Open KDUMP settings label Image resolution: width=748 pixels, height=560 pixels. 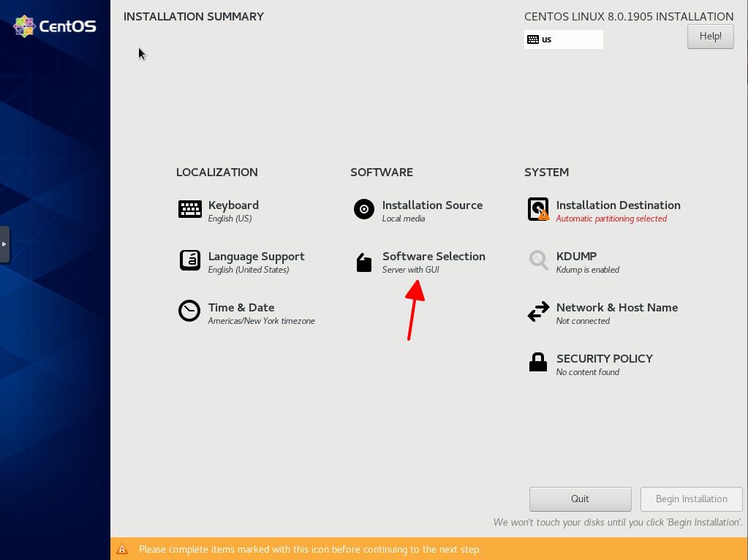576,256
